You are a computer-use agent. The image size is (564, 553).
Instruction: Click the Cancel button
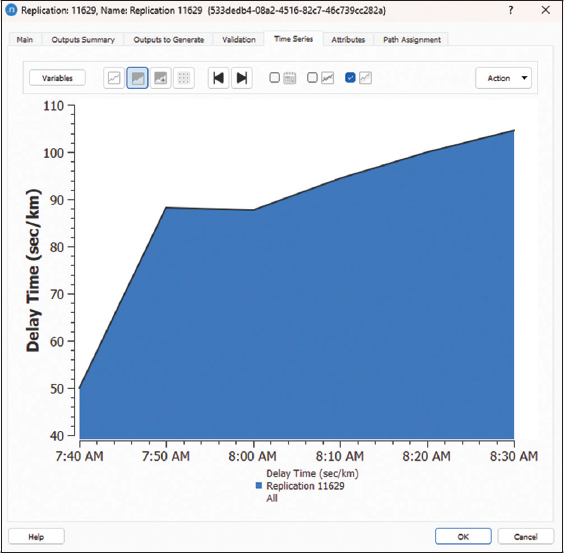click(526, 536)
